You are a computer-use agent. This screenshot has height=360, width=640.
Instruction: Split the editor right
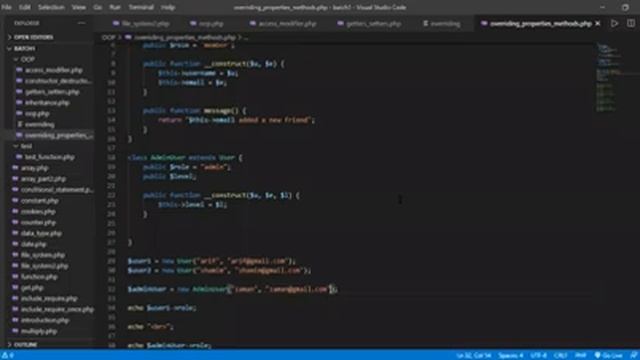click(631, 24)
